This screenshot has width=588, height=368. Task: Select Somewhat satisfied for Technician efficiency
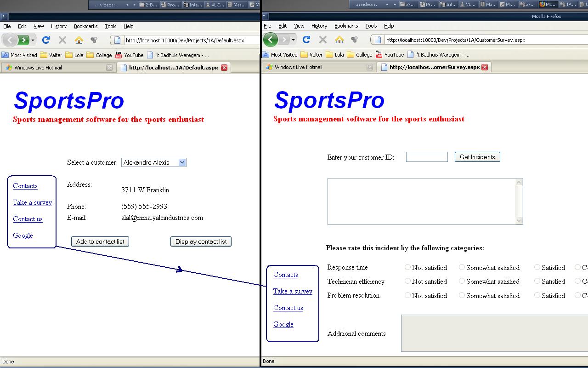[x=462, y=281]
